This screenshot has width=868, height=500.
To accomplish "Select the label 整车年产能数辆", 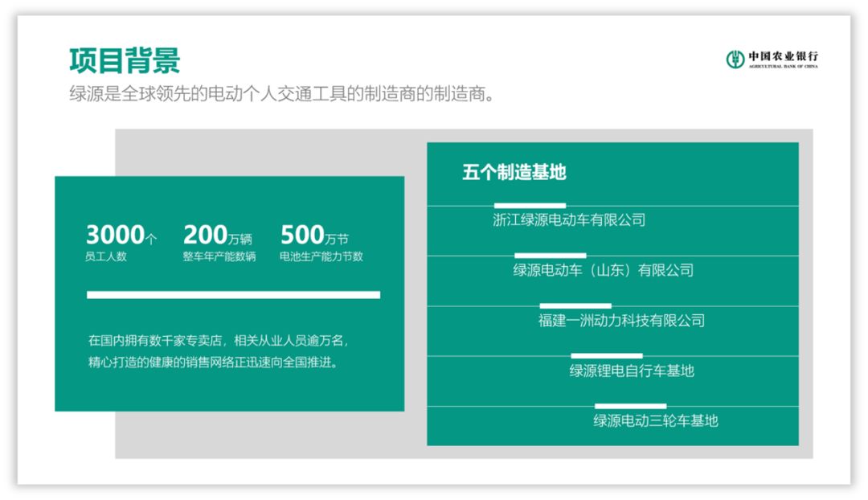I will point(219,256).
